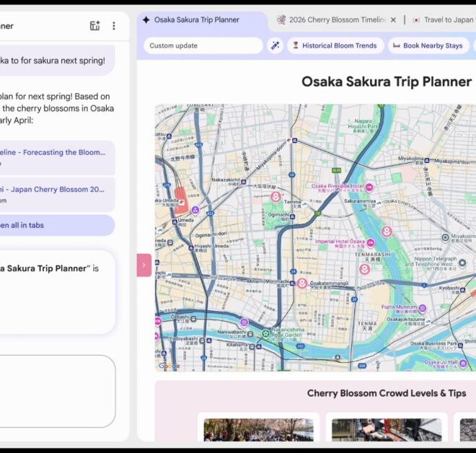Open the three-dot more options menu
Image resolution: width=476 pixels, height=453 pixels.
pos(114,26)
